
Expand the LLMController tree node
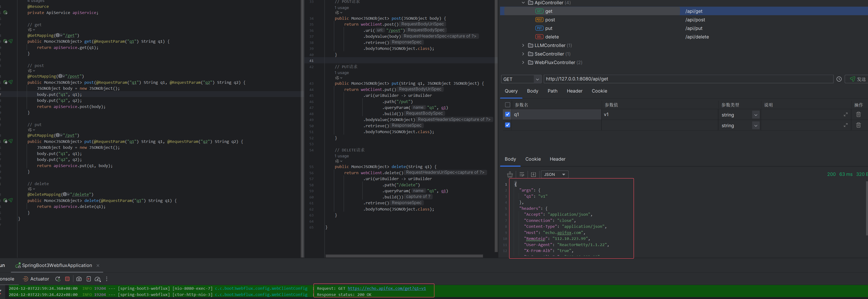tap(523, 45)
